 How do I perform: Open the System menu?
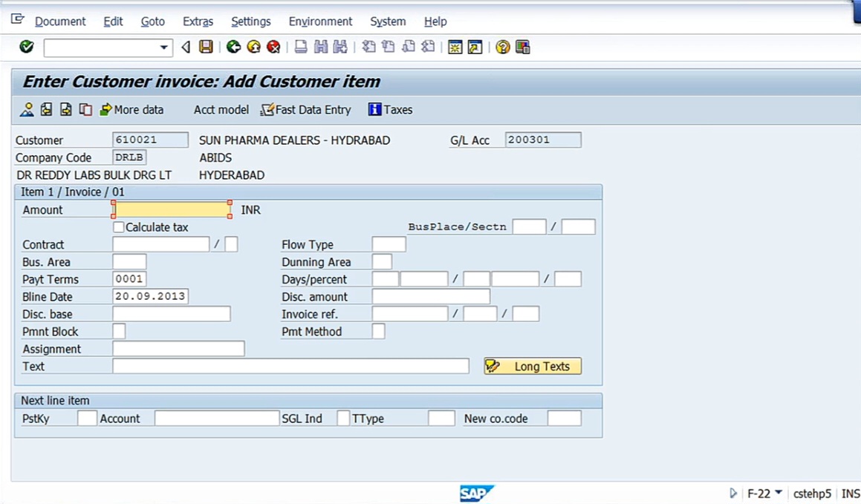point(388,22)
